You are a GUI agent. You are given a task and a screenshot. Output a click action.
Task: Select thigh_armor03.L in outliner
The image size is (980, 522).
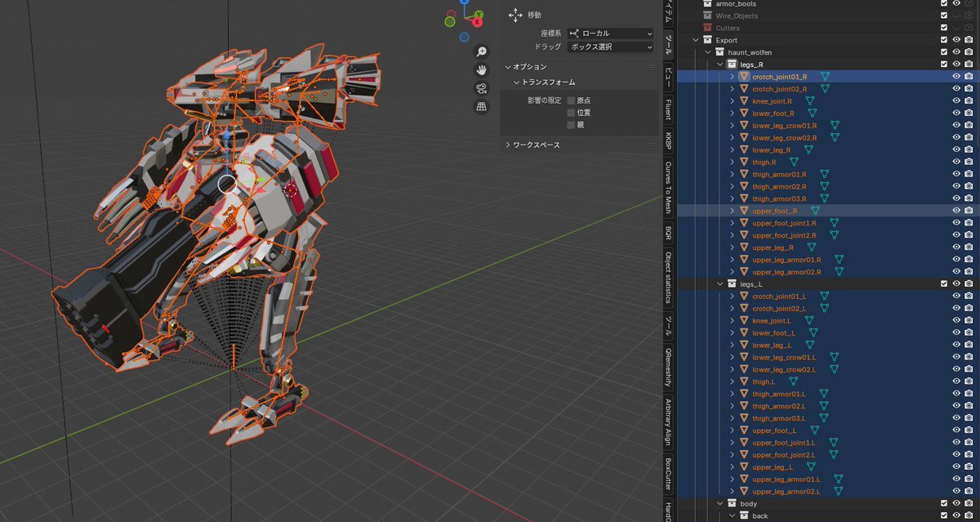point(779,418)
